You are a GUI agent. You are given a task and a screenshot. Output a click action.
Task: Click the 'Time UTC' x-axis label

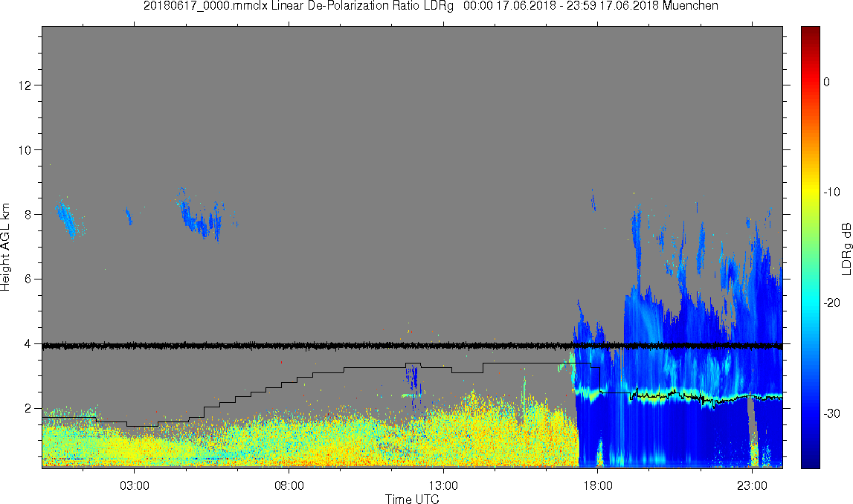pos(412,499)
